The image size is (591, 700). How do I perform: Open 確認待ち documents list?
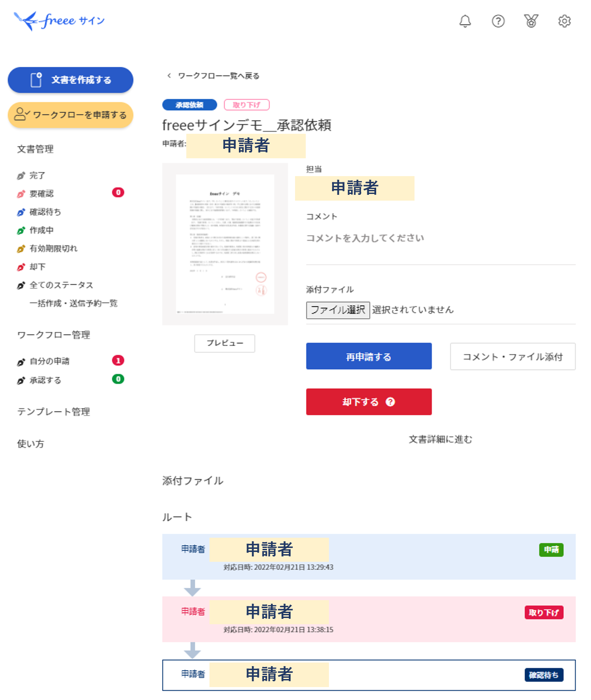45,212
